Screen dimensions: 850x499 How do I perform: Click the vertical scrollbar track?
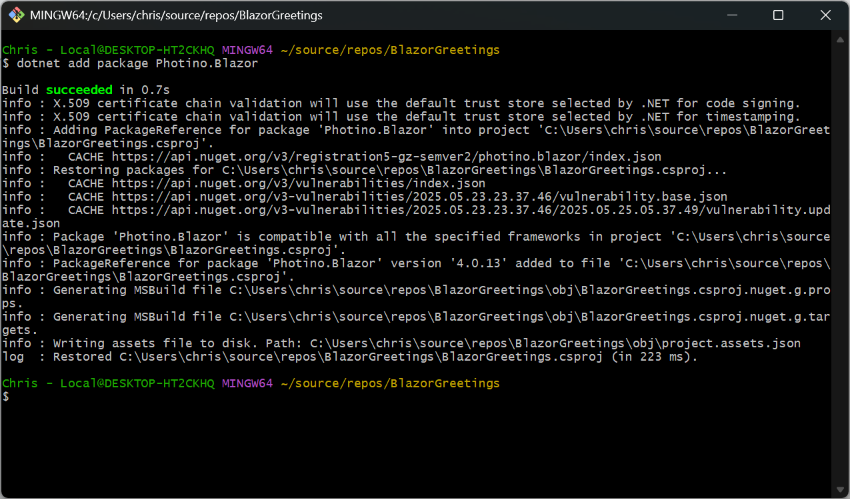click(x=842, y=260)
